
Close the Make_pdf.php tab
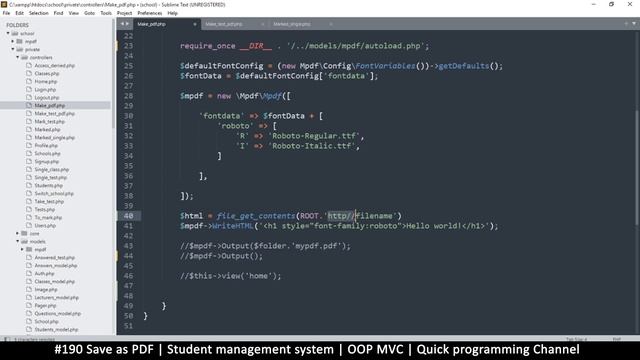(x=195, y=24)
